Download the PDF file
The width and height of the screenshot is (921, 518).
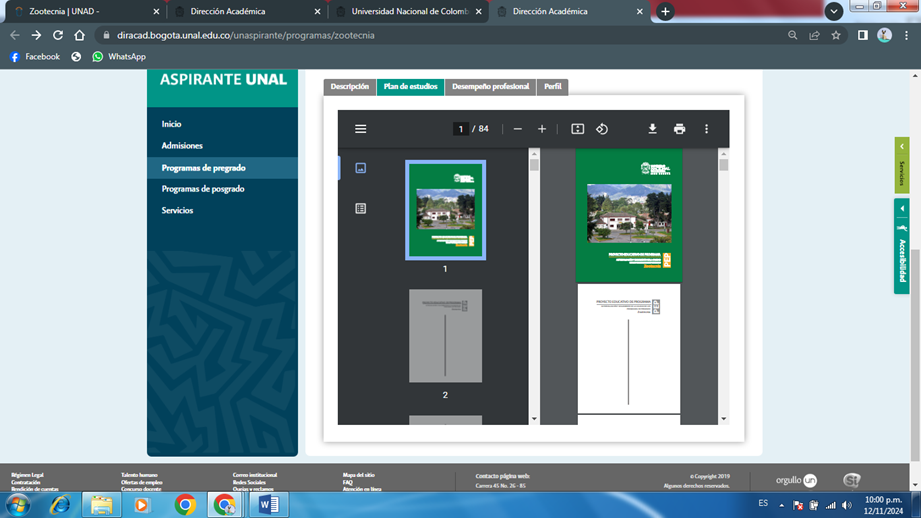pyautogui.click(x=652, y=129)
